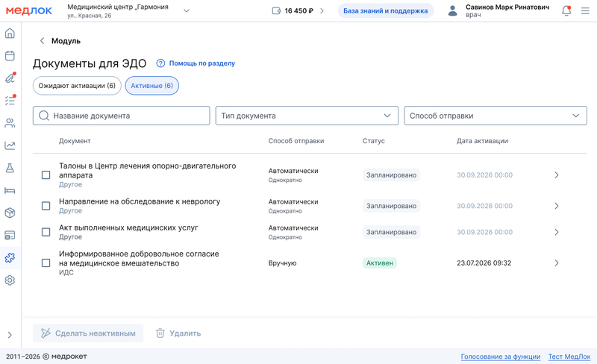The width and height of the screenshot is (597, 364).
Task: Open details chevron for Информированное согласие row
Action: click(x=557, y=263)
